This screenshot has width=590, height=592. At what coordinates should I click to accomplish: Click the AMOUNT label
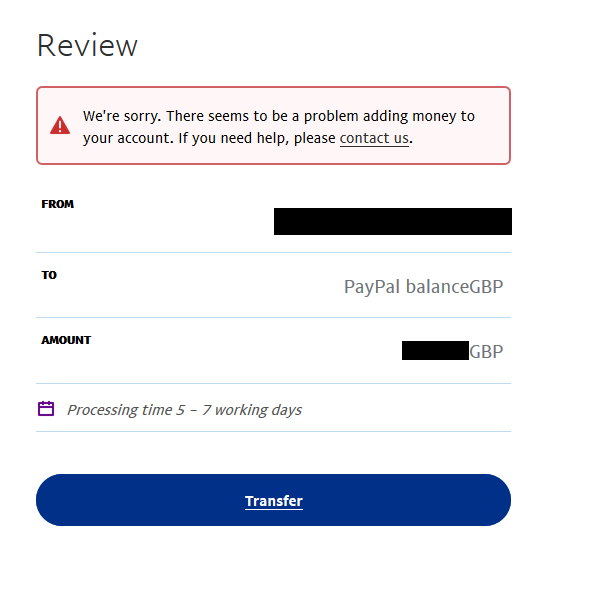point(66,340)
